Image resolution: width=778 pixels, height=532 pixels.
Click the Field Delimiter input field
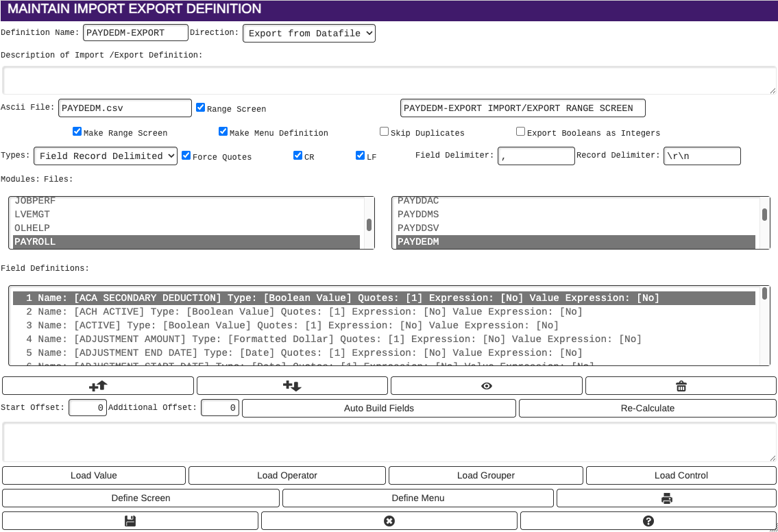[536, 156]
